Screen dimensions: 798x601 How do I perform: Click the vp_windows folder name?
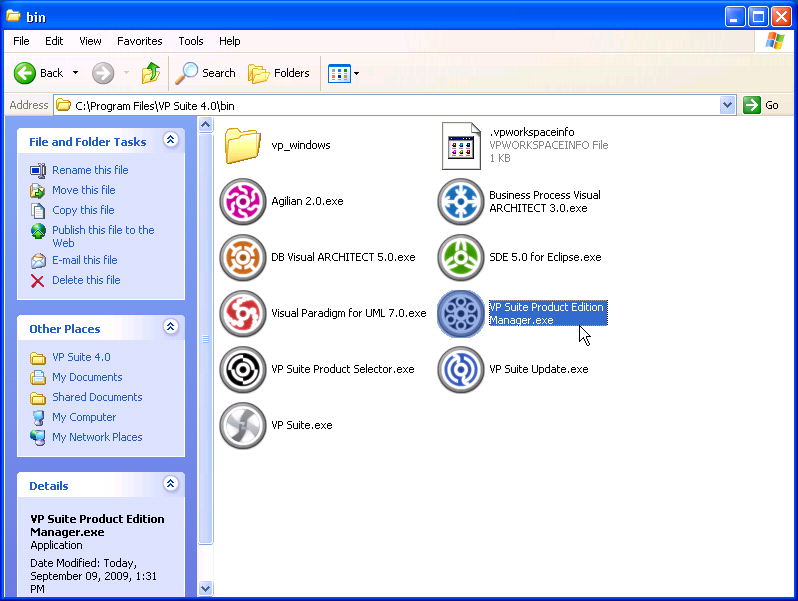click(301, 146)
